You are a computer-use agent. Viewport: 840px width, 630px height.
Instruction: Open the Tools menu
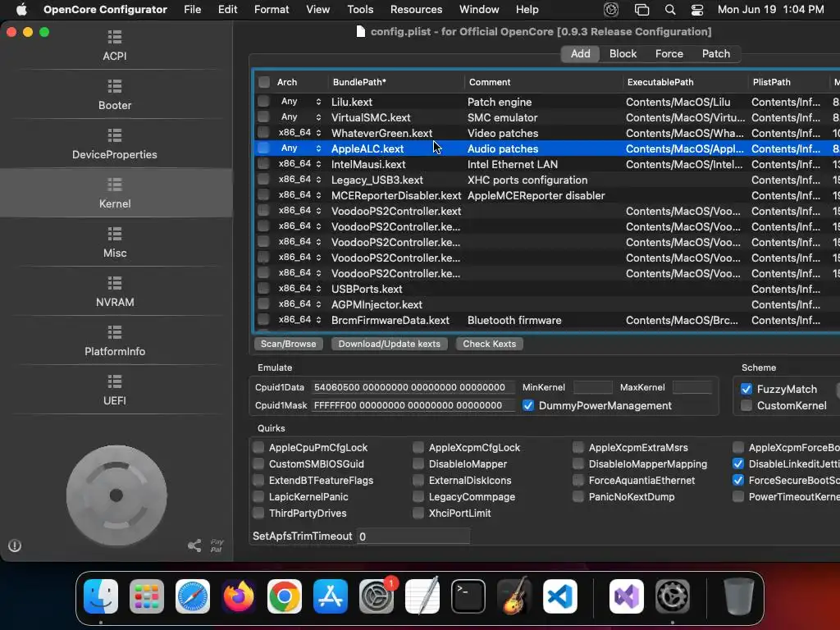[360, 10]
